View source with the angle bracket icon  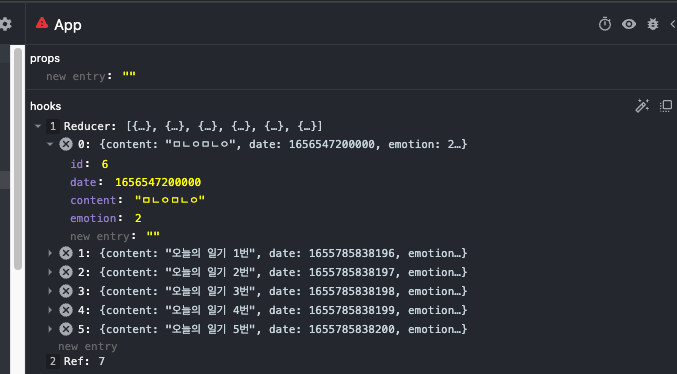(673, 24)
